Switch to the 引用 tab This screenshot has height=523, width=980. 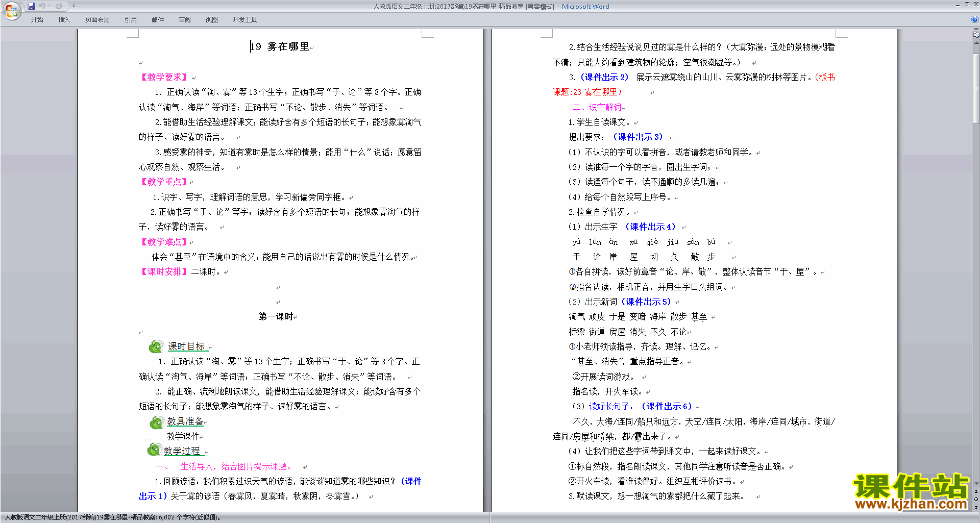click(x=130, y=20)
